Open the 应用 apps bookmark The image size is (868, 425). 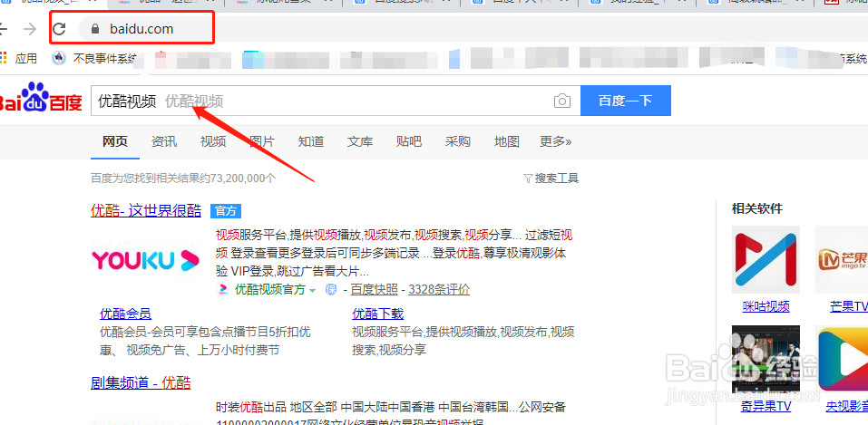click(19, 58)
